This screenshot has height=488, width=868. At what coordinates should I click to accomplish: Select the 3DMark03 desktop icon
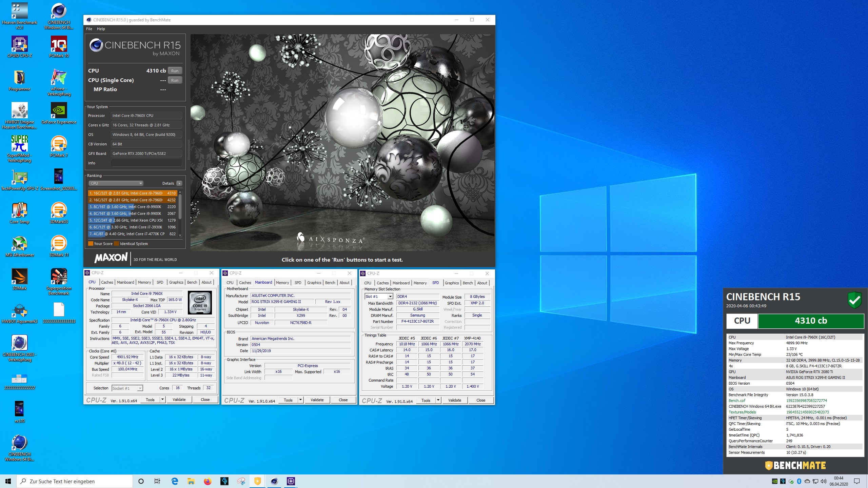pyautogui.click(x=59, y=213)
